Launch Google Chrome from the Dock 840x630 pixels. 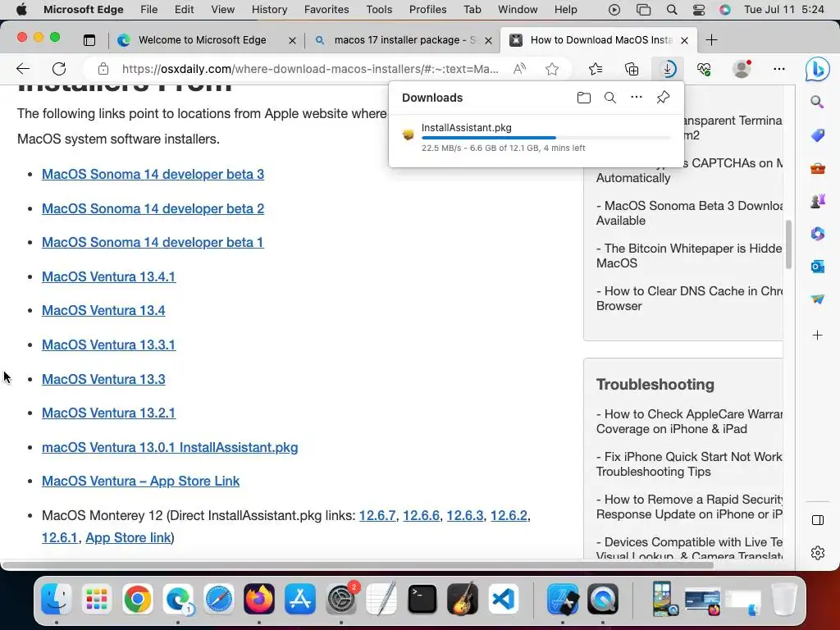[x=138, y=599]
